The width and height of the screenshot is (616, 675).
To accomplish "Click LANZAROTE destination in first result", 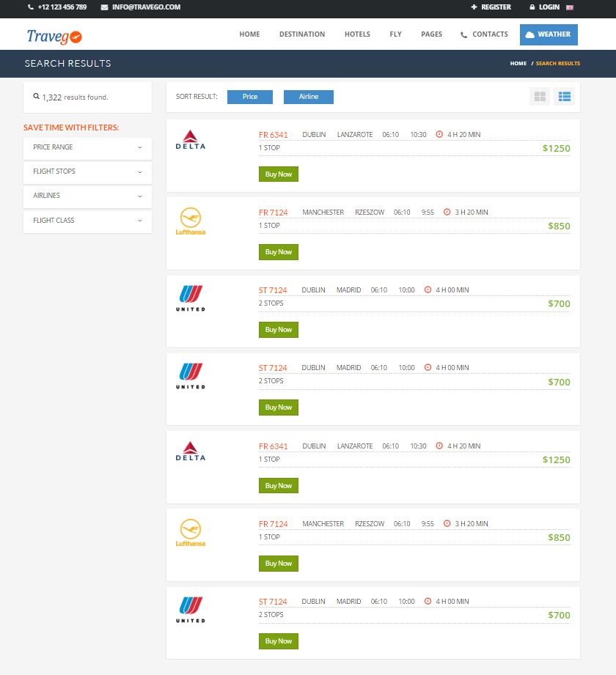I will 355,134.
